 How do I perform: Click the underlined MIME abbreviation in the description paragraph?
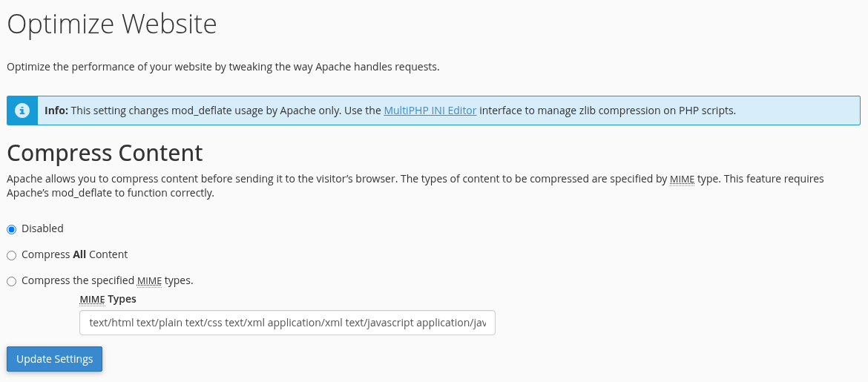(682, 179)
